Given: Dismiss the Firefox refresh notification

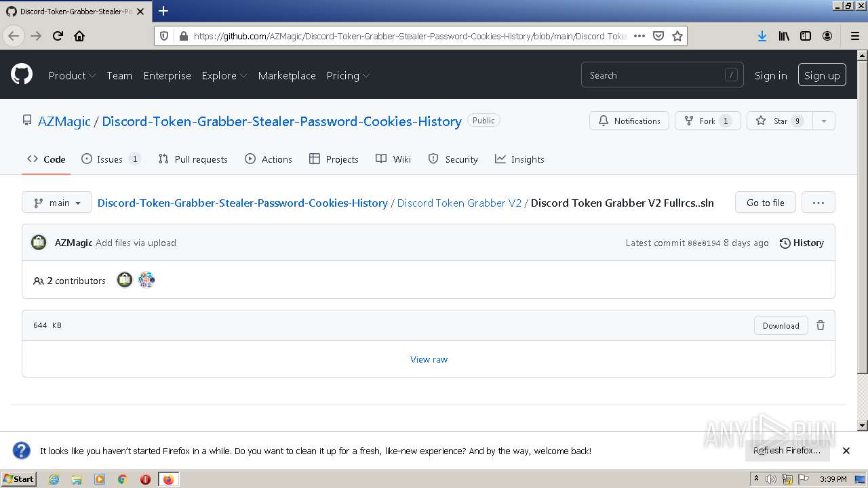Looking at the screenshot, I should [x=846, y=451].
